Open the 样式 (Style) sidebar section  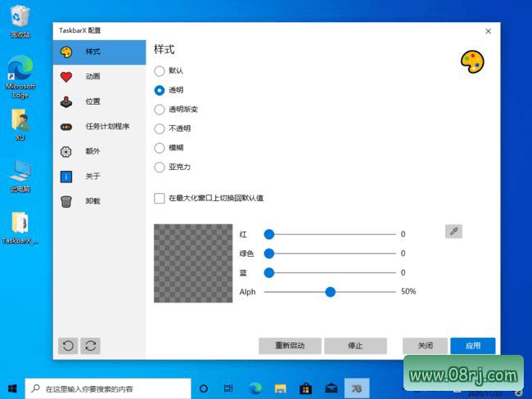pyautogui.click(x=99, y=52)
